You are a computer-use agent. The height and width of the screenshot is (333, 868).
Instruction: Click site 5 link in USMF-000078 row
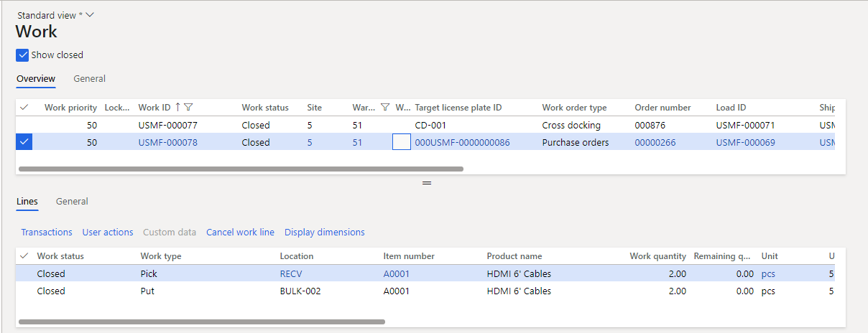310,142
